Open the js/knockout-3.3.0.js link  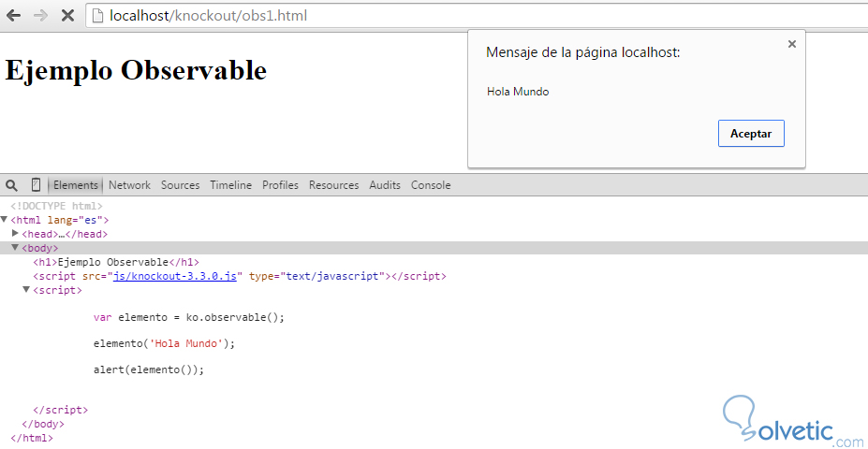coord(174,276)
